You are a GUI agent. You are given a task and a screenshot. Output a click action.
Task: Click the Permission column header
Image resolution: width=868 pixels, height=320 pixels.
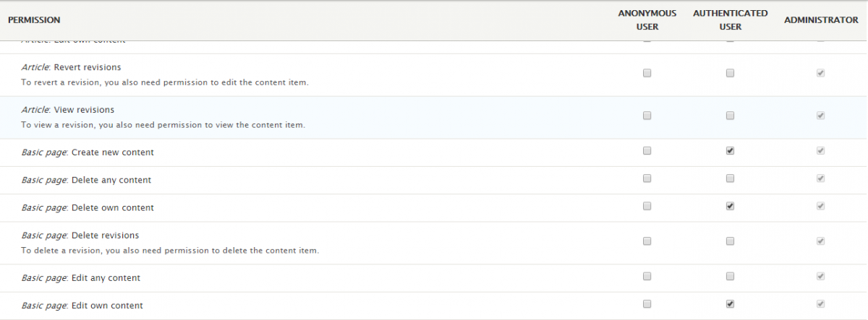point(34,20)
